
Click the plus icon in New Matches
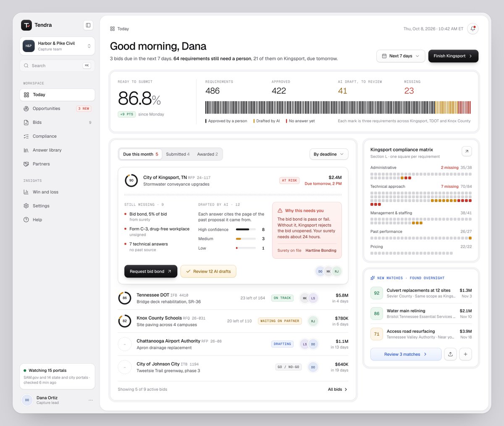coord(465,354)
